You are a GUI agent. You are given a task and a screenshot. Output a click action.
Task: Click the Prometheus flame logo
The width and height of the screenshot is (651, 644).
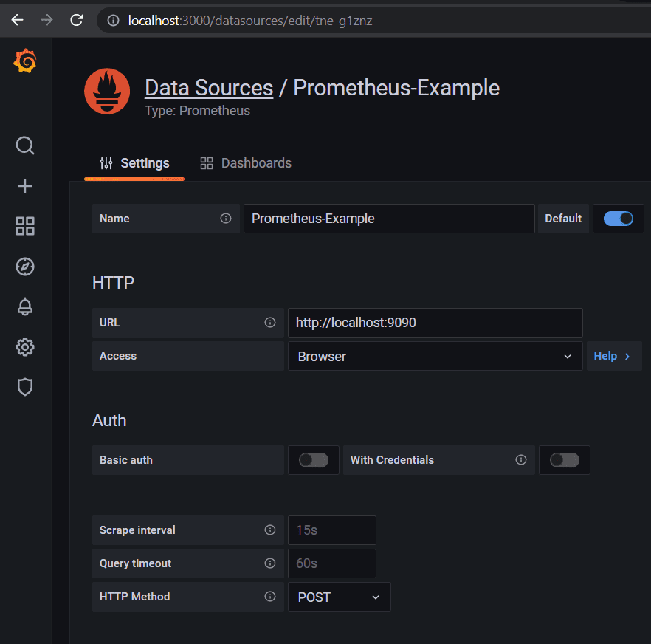tap(107, 92)
